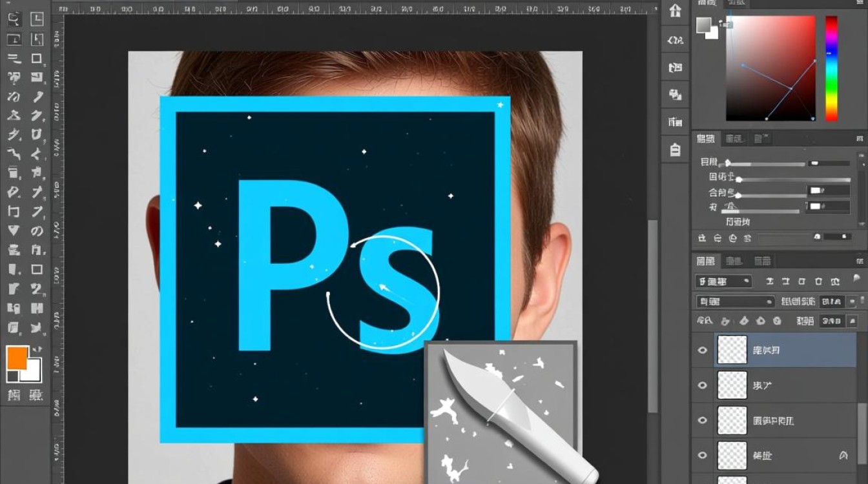Click the leftmost icon at the slider panel's bottom
Image resolution: width=868 pixels, height=484 pixels.
(x=701, y=238)
